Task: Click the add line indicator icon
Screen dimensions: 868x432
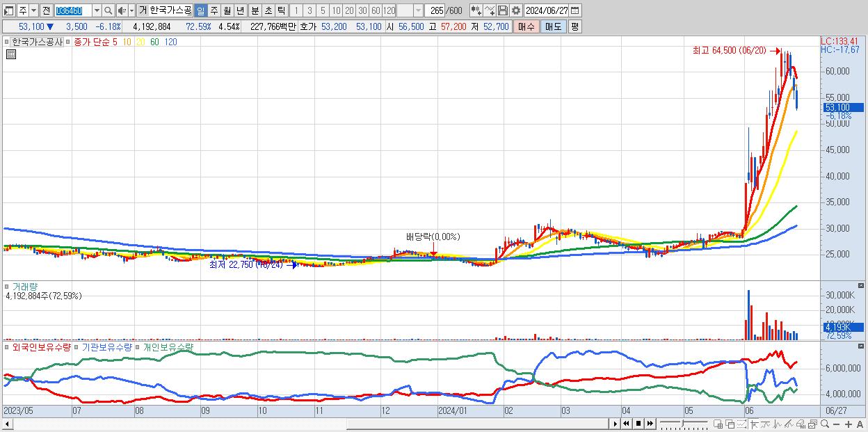Action: pyautogui.click(x=490, y=10)
